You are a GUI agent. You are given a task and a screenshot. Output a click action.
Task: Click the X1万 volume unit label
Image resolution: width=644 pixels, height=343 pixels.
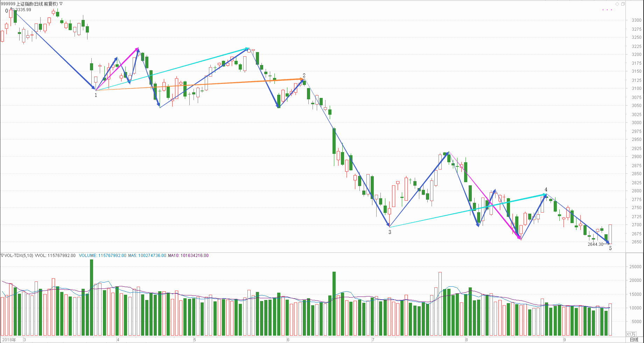(631, 334)
